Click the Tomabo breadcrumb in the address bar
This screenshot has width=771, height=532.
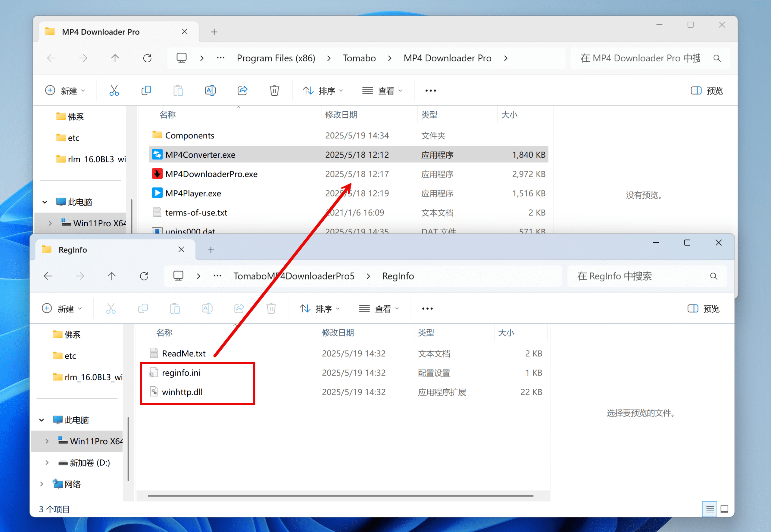point(359,58)
